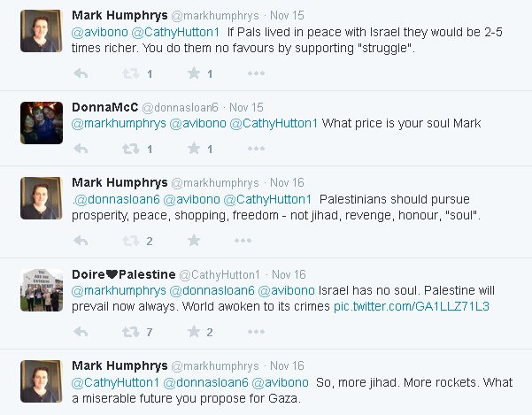
Task: Star the 'Israel has no soul' tweet
Action: tap(194, 332)
